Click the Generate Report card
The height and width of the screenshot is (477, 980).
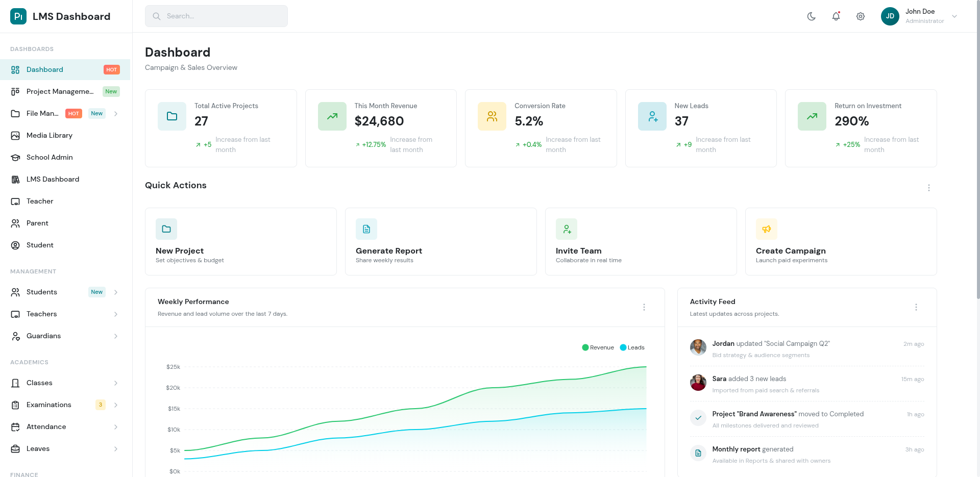coord(440,241)
